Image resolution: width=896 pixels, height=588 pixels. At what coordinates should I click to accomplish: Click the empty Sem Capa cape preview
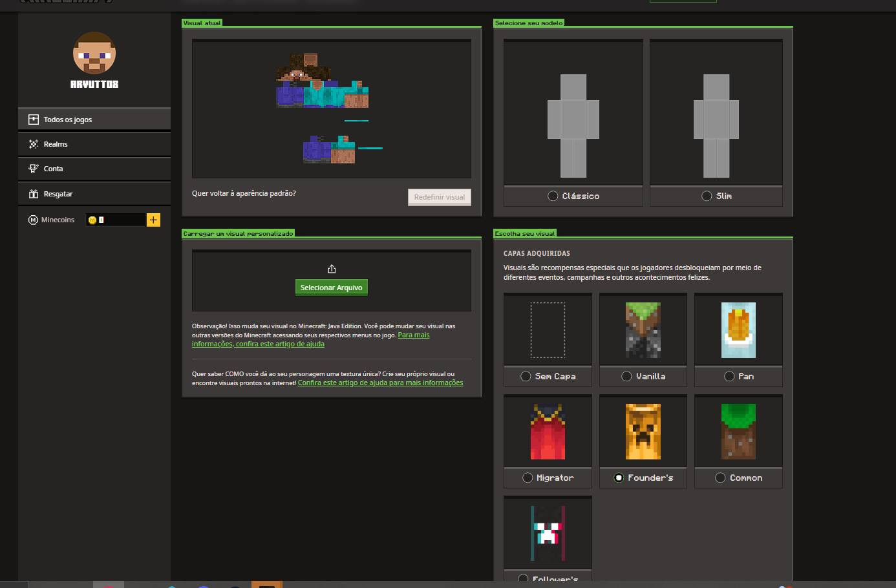coord(548,330)
